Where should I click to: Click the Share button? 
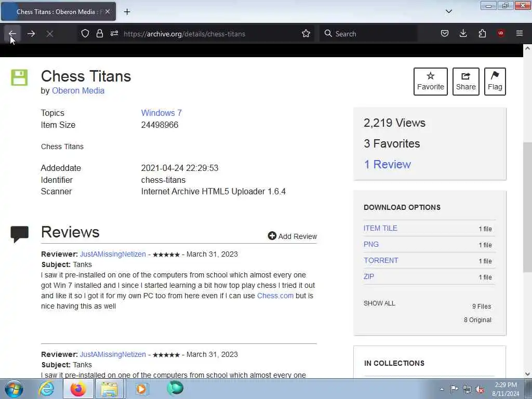[x=466, y=82]
